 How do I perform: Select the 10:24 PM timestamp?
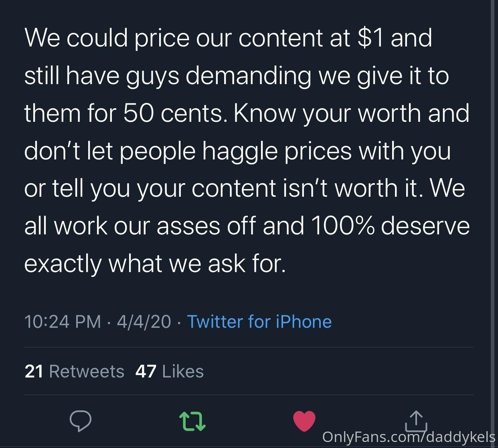click(63, 322)
